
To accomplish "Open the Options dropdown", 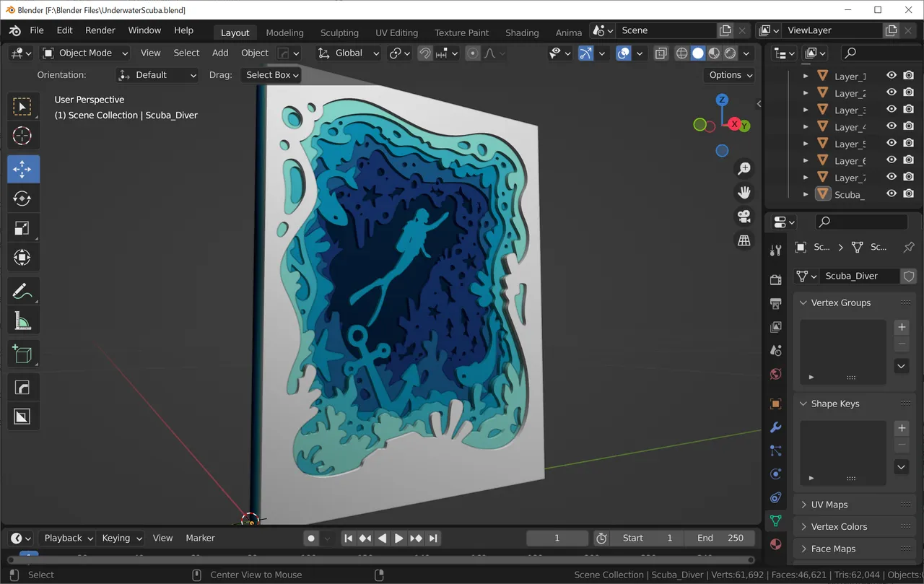I will pyautogui.click(x=729, y=75).
